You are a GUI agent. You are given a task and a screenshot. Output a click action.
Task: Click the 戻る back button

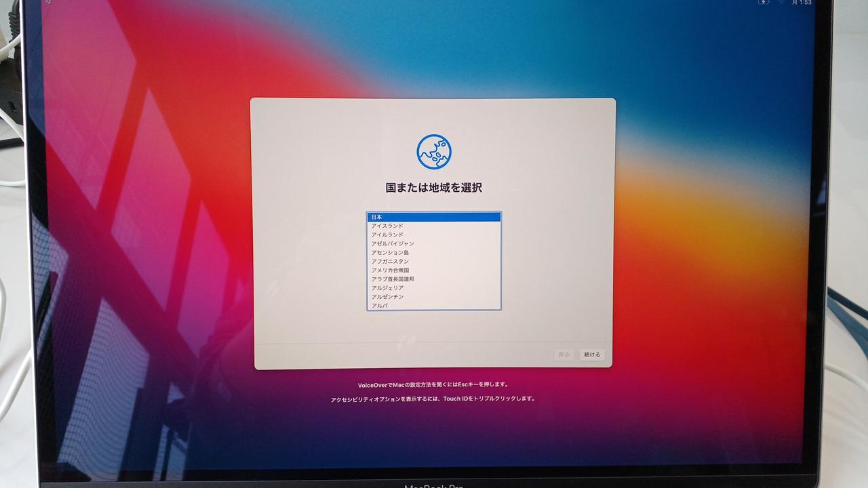click(564, 354)
